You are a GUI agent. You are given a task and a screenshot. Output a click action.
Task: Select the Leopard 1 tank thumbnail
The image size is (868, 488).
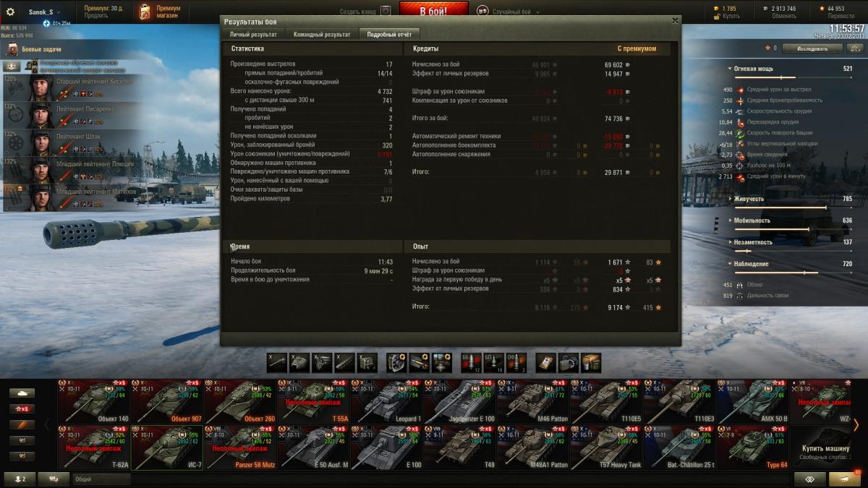[x=387, y=401]
